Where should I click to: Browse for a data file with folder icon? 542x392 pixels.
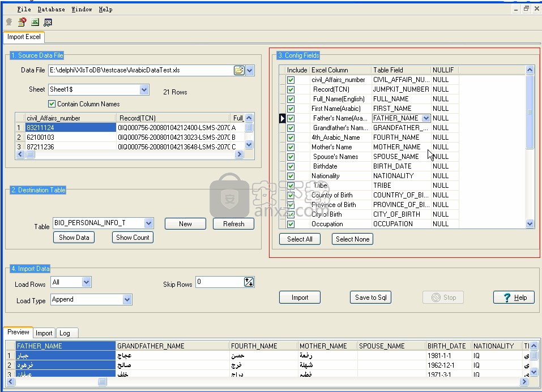[239, 71]
